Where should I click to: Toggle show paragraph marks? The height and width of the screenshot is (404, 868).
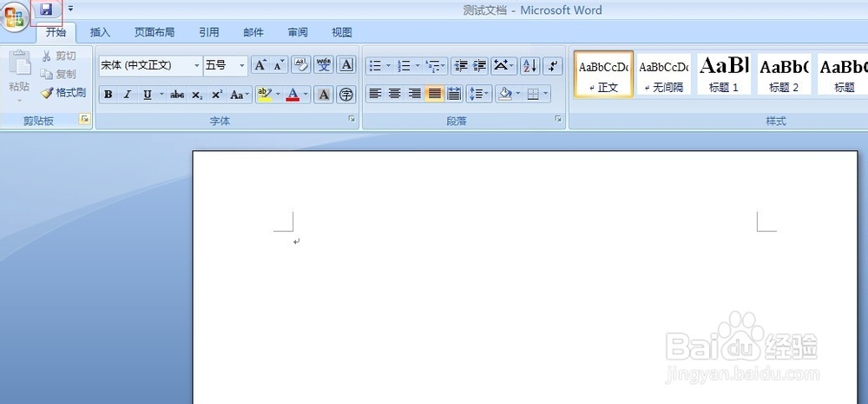click(552, 67)
